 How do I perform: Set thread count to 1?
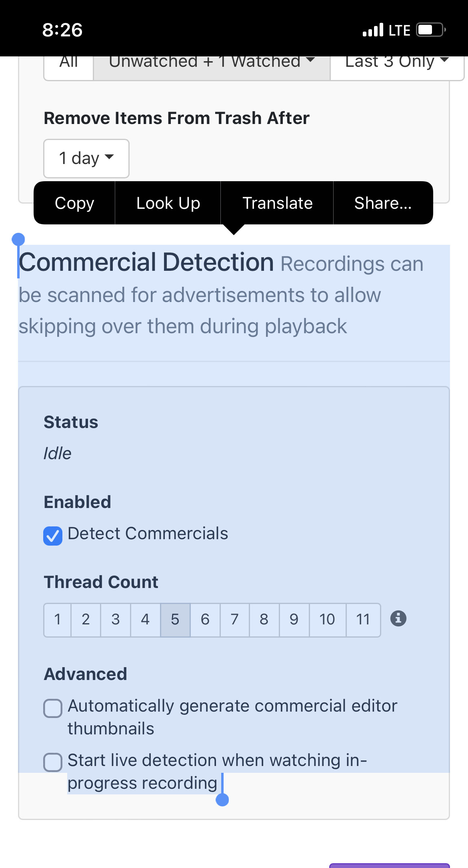(x=58, y=620)
